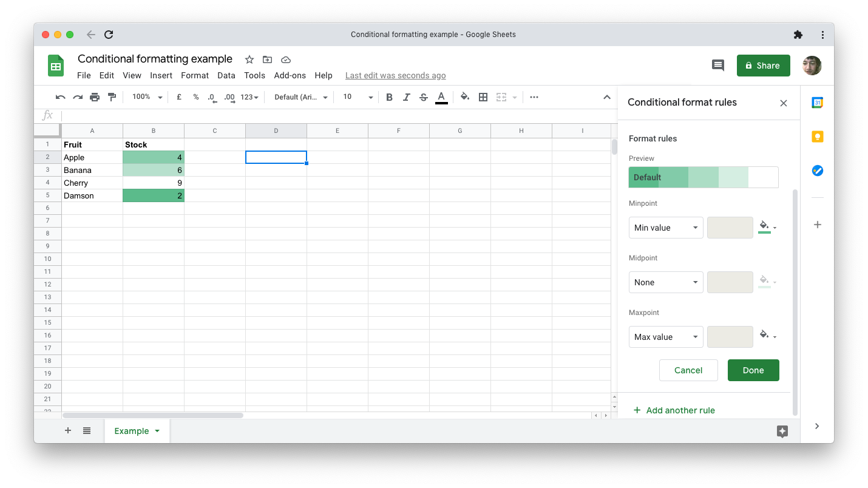
Task: Expand the Minpoint Min value dropdown
Action: click(666, 228)
